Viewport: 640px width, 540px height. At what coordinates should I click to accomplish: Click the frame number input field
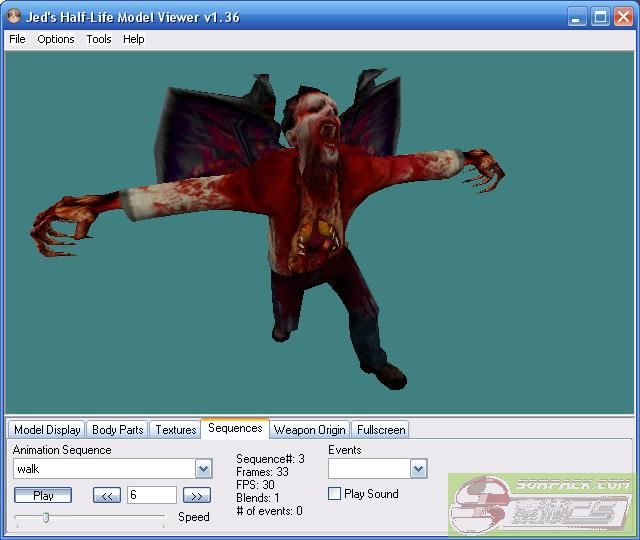[151, 495]
